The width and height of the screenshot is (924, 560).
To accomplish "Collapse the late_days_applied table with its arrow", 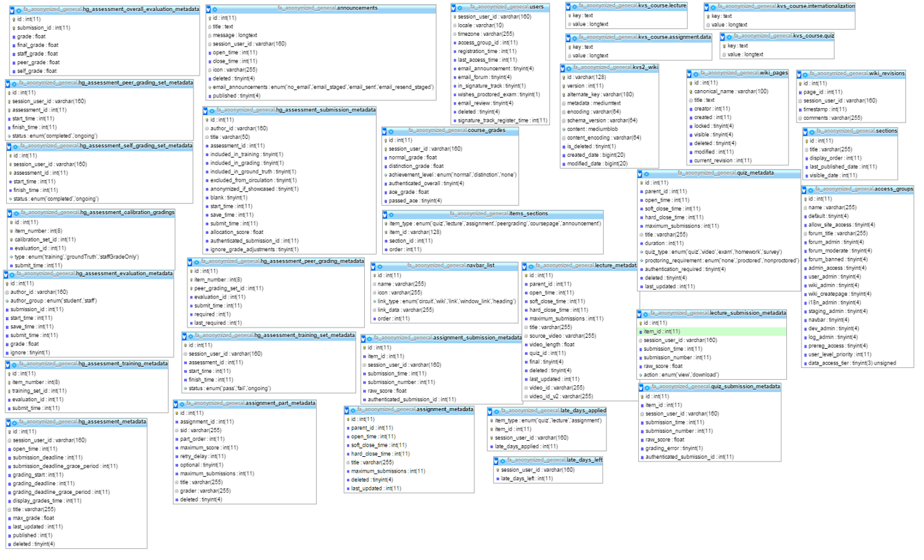I will (490, 411).
